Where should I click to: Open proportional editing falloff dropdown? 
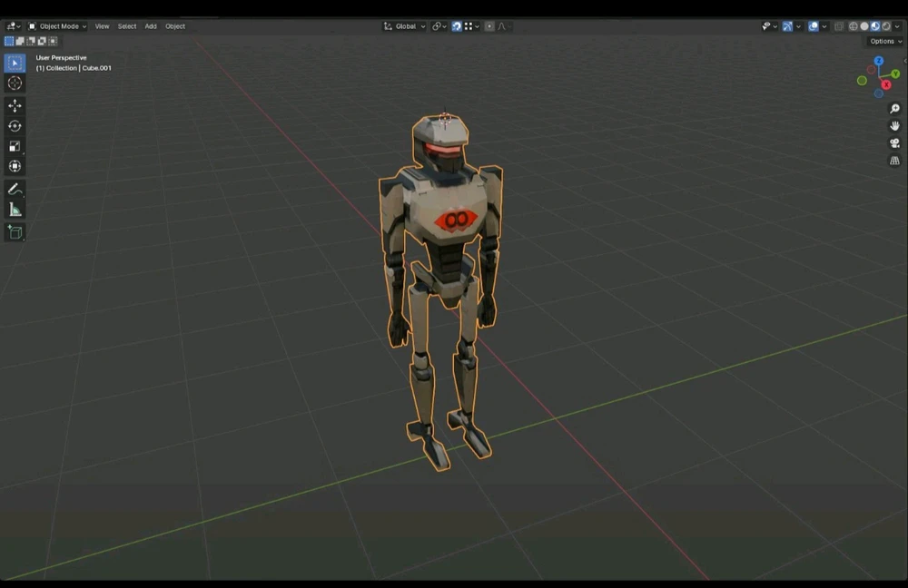[505, 26]
